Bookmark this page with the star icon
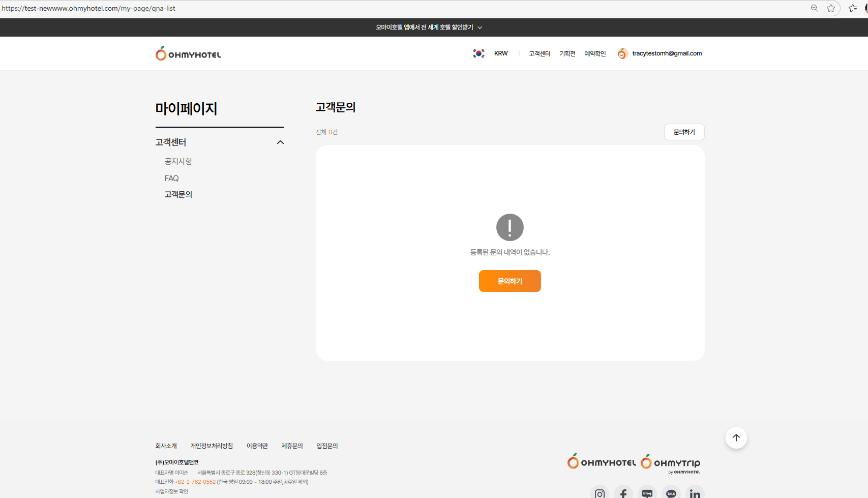The width and height of the screenshot is (868, 498). pyautogui.click(x=831, y=8)
